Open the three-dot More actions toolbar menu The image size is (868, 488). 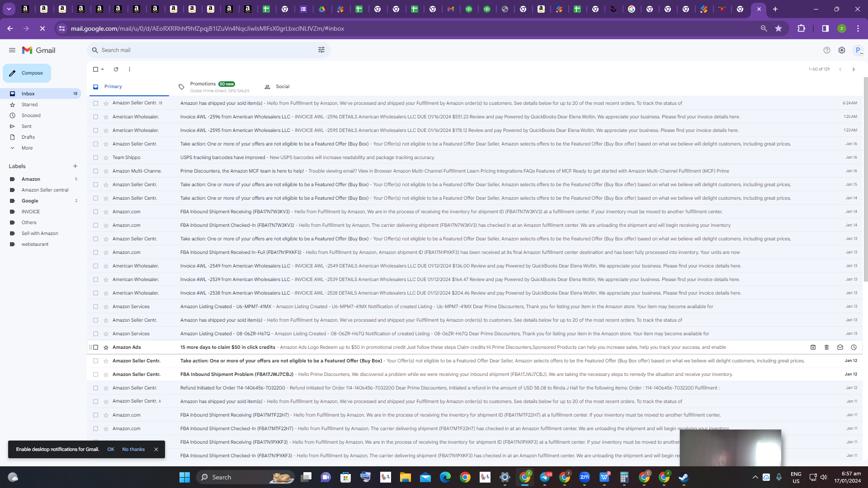click(x=129, y=69)
